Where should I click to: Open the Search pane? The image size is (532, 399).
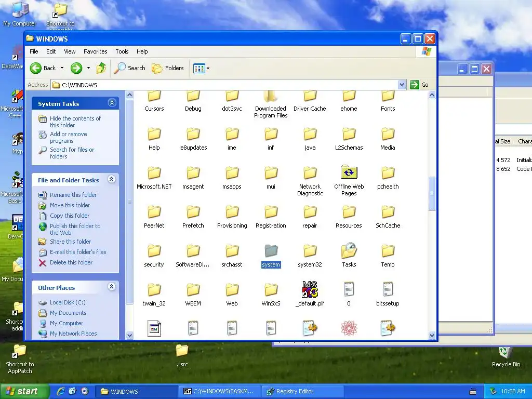pyautogui.click(x=129, y=68)
